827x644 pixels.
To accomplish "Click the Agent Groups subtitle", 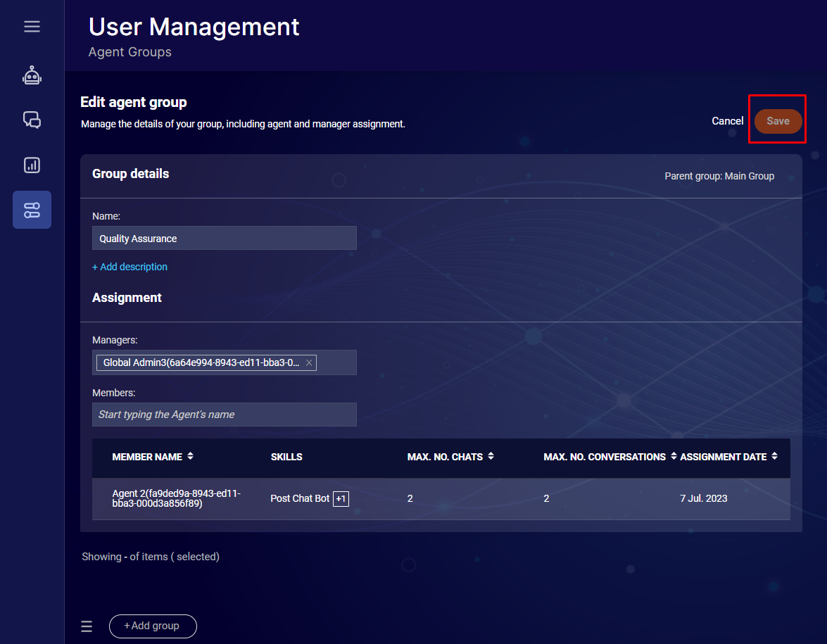I will click(130, 52).
